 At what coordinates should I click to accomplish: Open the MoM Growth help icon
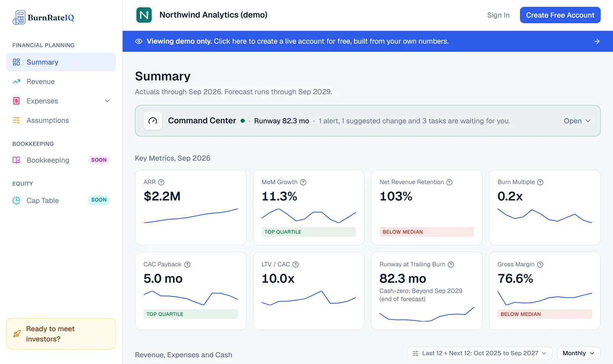[303, 182]
